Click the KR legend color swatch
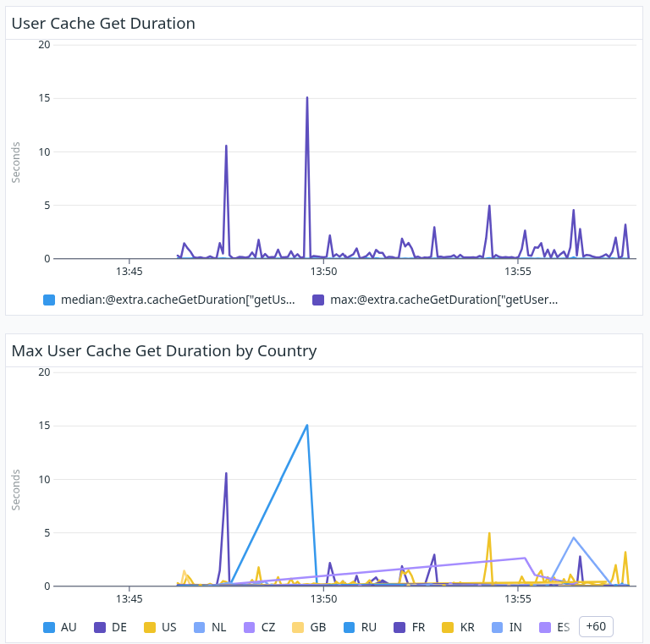650x644 pixels. coord(449,627)
